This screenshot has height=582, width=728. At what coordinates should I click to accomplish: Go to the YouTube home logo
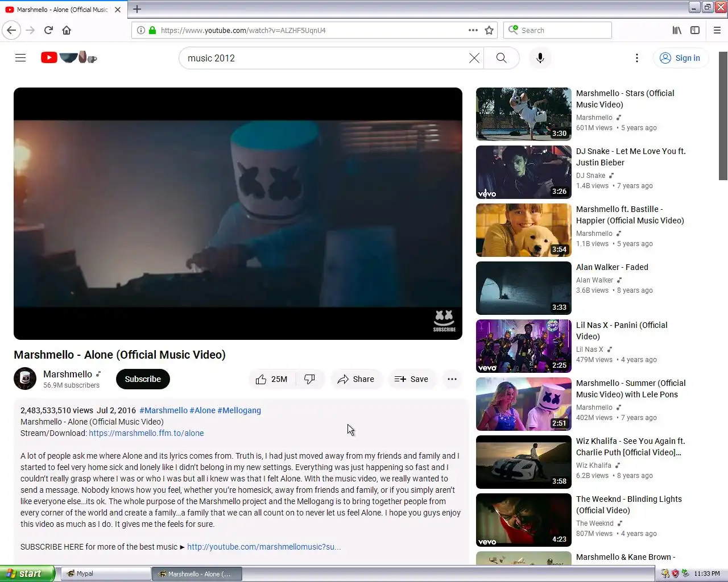[69, 57]
